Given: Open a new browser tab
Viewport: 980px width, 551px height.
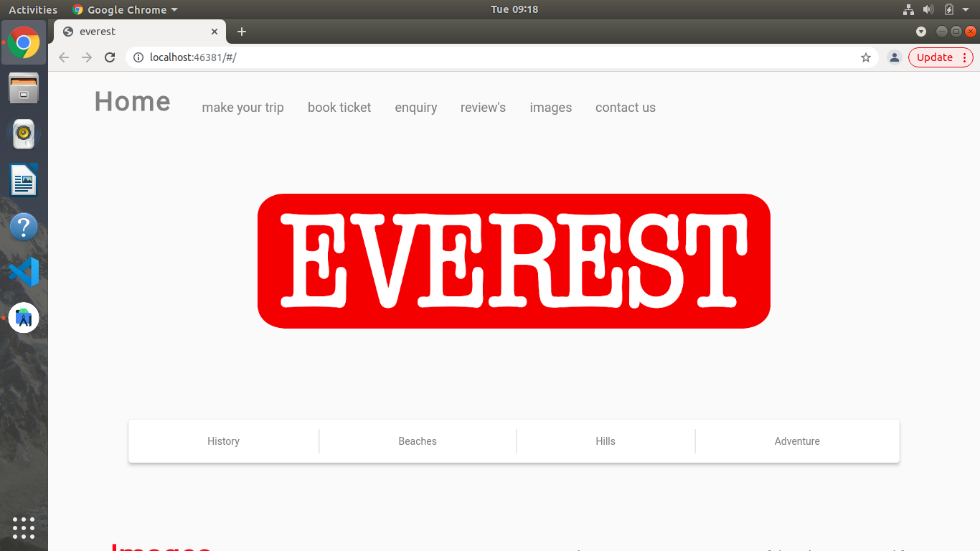Looking at the screenshot, I should pos(242,32).
